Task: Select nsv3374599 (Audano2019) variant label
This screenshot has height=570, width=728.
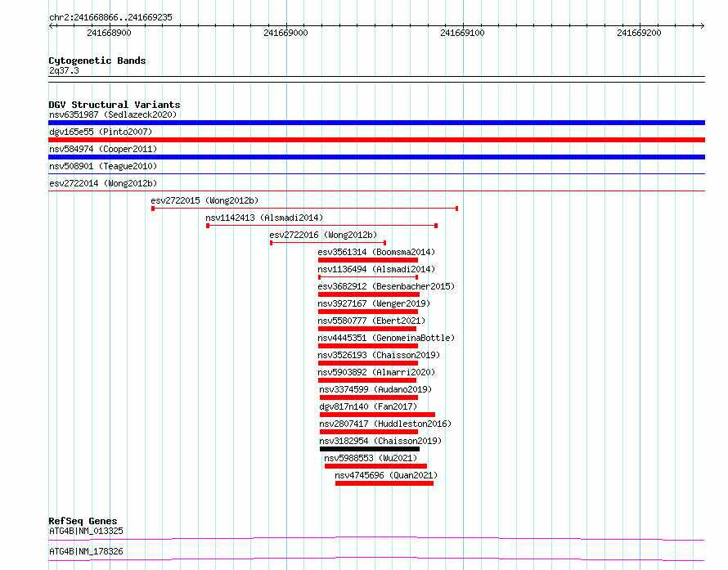Action: 375,389
